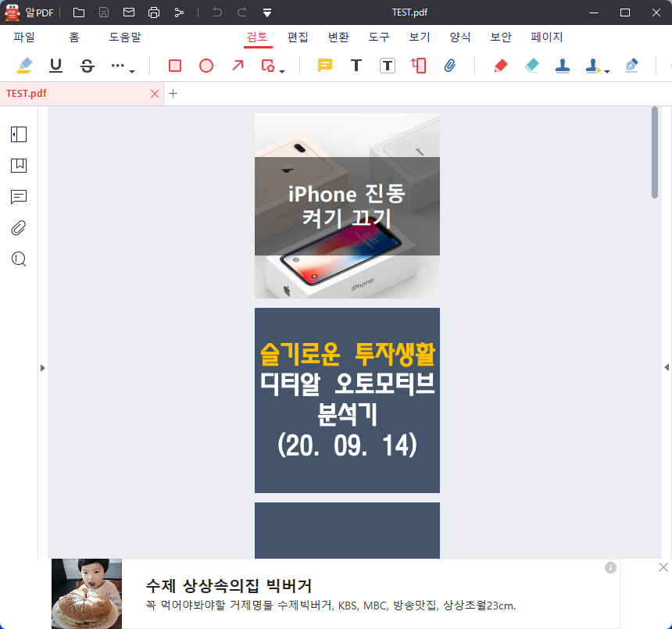Select the callout text tool
The height and width of the screenshot is (629, 672).
[418, 66]
